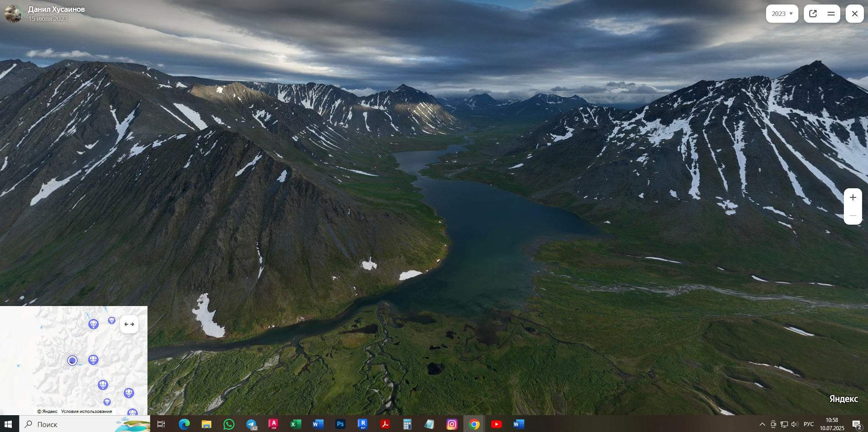This screenshot has width=868, height=432.
Task: Open File Explorer from the taskbar
Action: [206, 424]
